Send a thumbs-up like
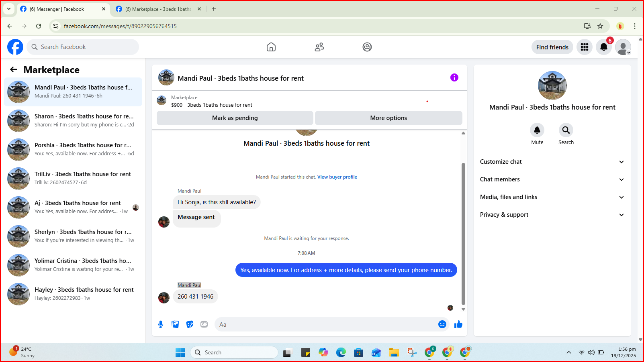The width and height of the screenshot is (644, 362). pyautogui.click(x=458, y=324)
